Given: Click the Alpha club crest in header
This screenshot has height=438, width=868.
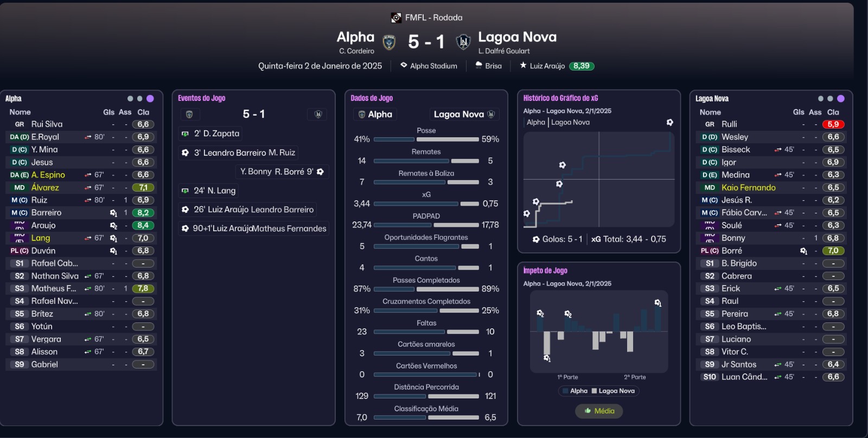Looking at the screenshot, I should point(389,42).
